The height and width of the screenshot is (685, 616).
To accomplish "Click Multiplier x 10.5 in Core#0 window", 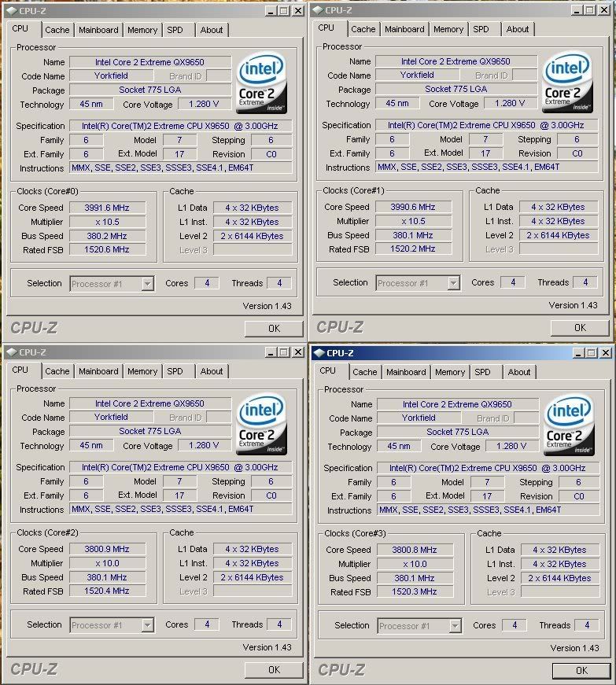I will tap(107, 222).
